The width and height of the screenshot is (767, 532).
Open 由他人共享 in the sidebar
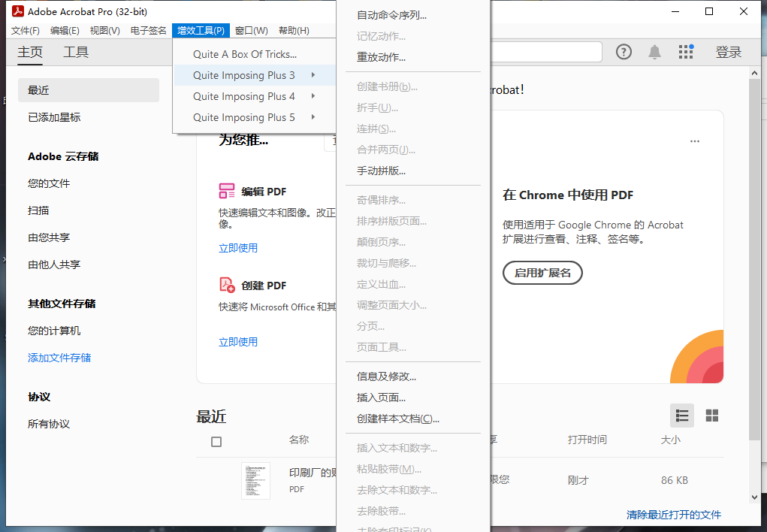tap(54, 264)
